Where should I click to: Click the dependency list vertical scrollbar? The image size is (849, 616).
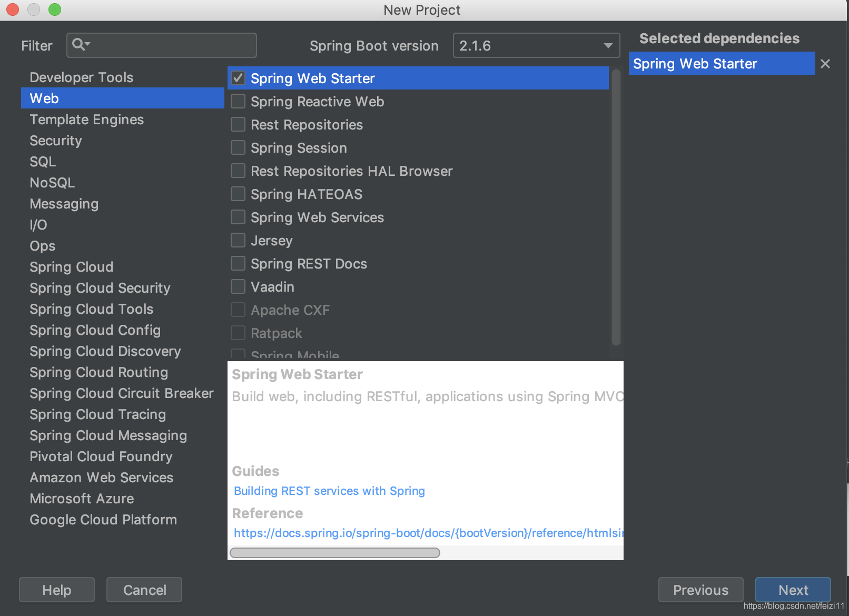point(616,207)
